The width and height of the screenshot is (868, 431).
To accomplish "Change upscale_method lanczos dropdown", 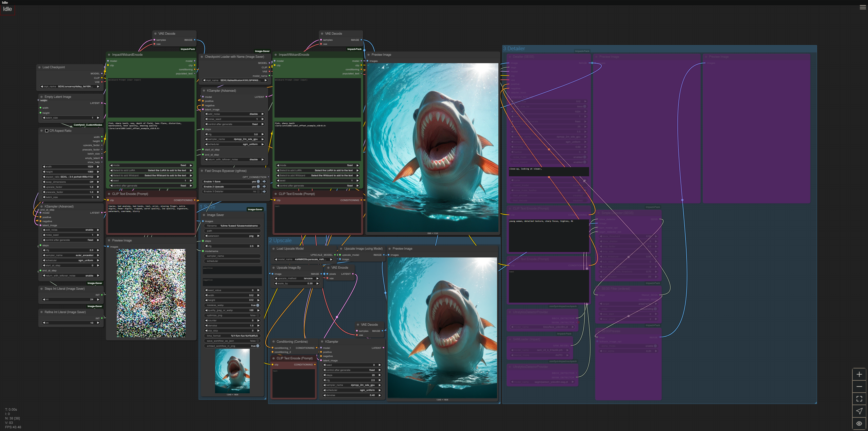I will coord(297,279).
